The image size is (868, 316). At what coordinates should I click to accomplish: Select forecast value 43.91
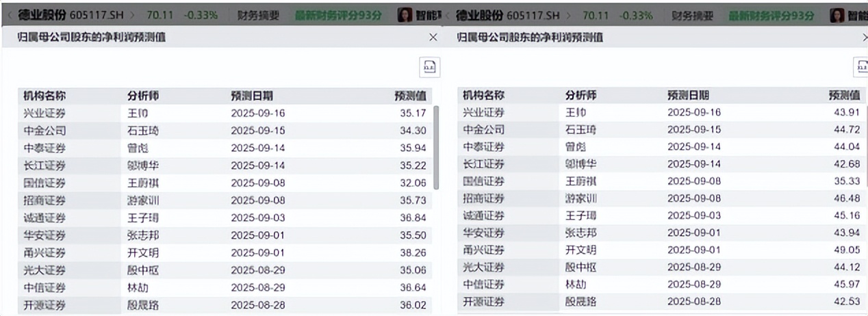(x=847, y=112)
